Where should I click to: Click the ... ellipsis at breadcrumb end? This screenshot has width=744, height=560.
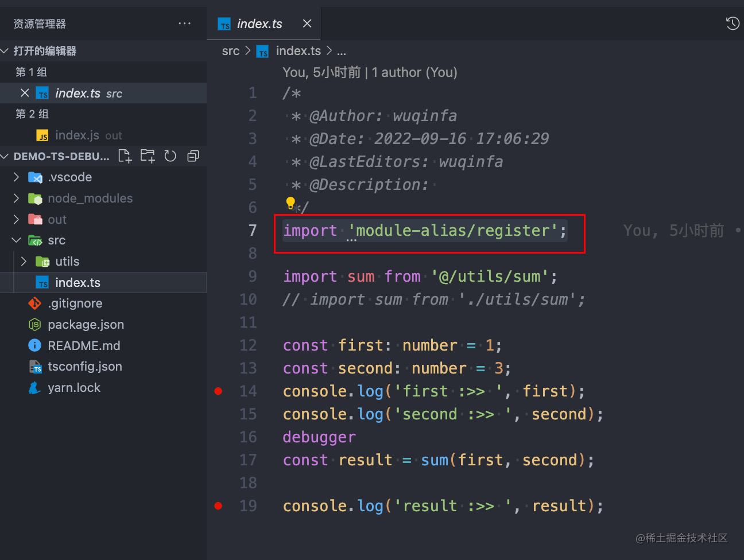pos(342,51)
